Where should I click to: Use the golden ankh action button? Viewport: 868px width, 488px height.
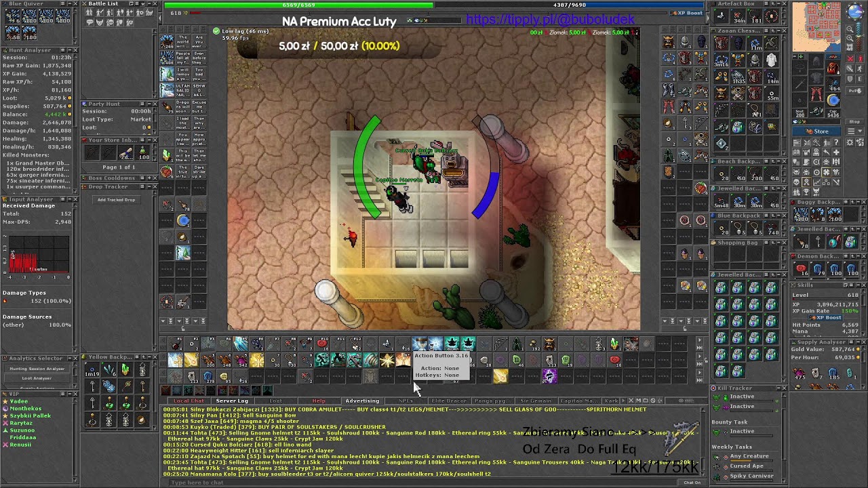258,360
